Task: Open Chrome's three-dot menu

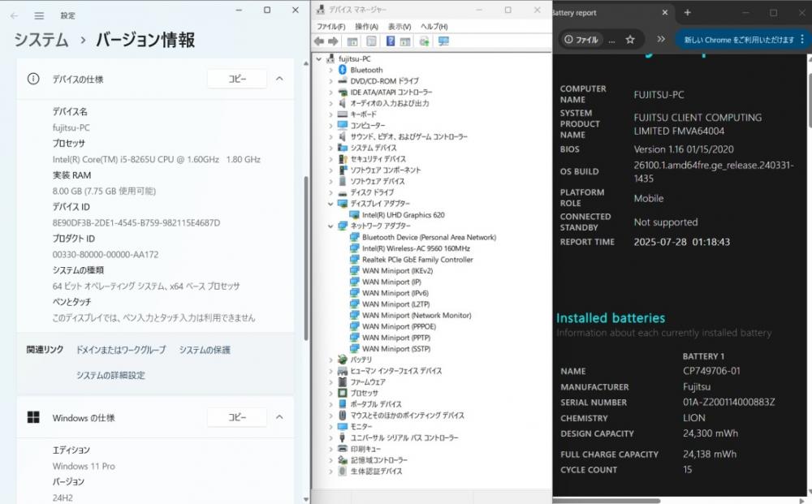Action: point(802,39)
